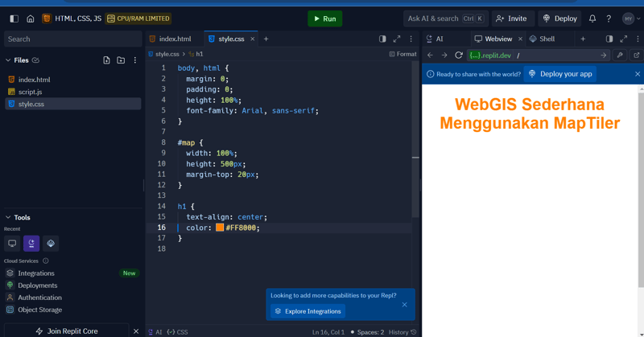Switch to index.html editor tab
The height and width of the screenshot is (337, 644).
click(x=175, y=39)
